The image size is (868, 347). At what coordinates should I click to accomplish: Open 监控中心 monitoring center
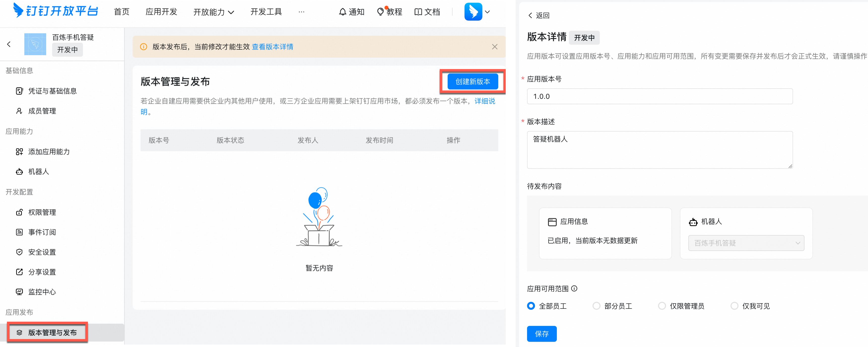(42, 292)
